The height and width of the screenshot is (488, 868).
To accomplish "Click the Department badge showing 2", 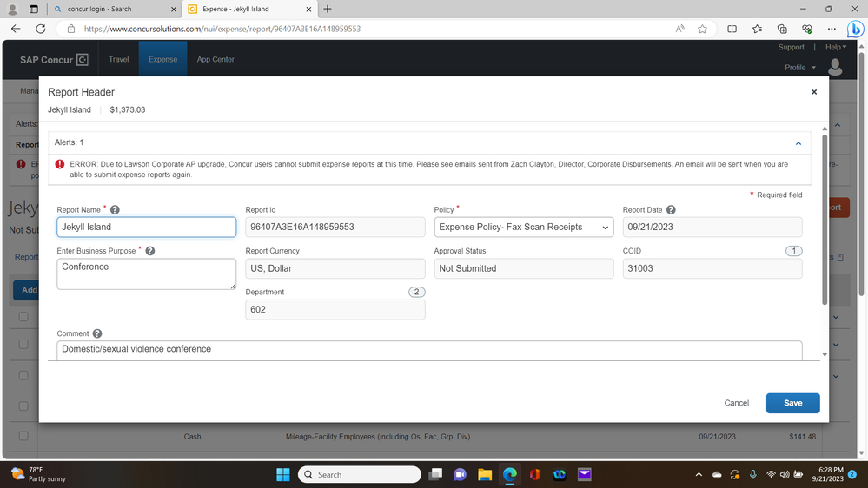I will point(417,292).
